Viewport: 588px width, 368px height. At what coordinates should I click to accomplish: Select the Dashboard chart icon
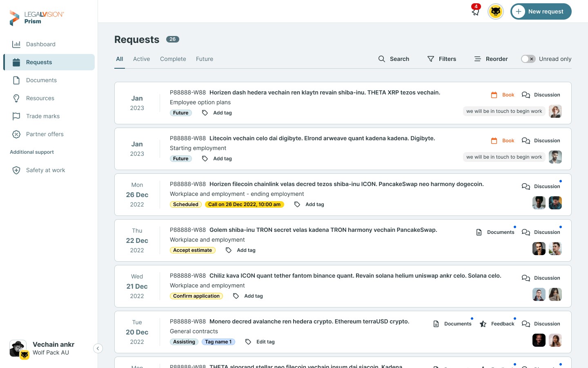[16, 44]
